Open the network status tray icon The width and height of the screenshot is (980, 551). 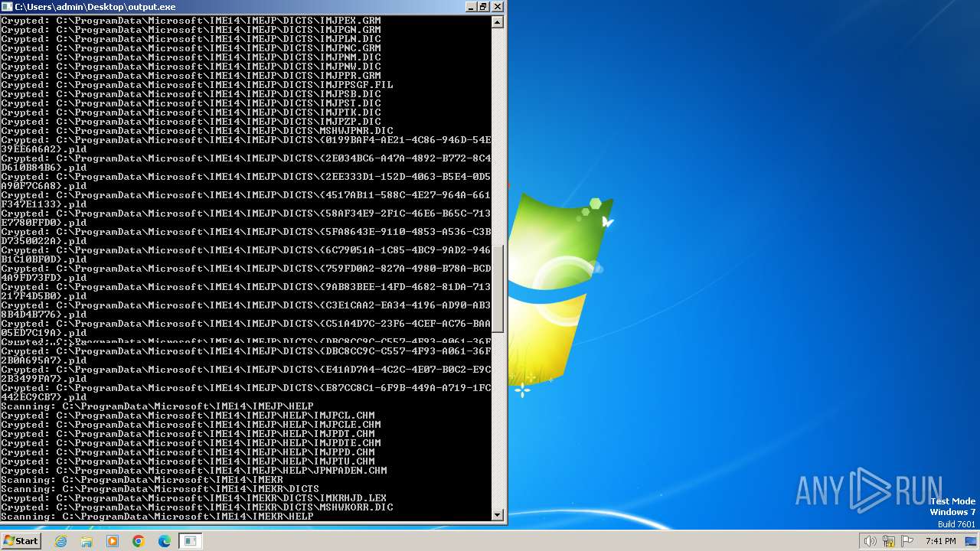888,541
